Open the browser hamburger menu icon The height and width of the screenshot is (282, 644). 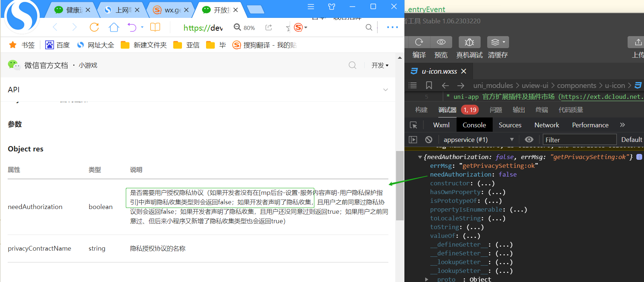[x=311, y=7]
